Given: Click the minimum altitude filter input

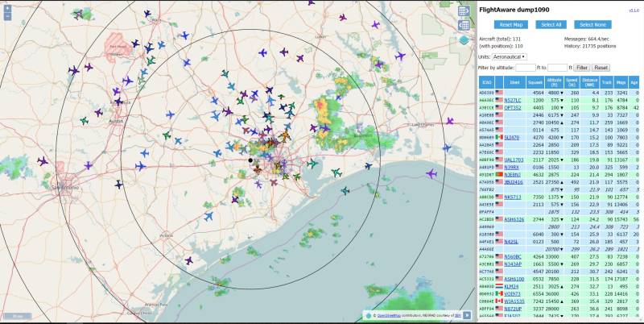Looking at the screenshot, I should click(525, 68).
